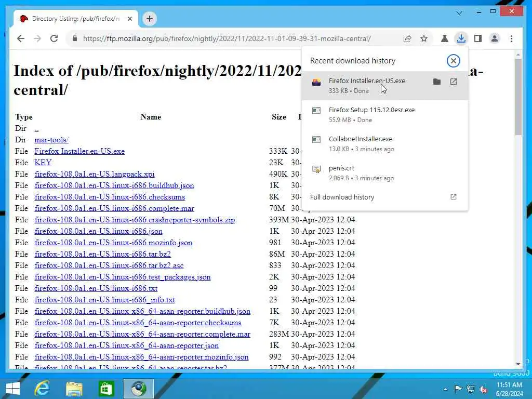Click the forward navigation arrow

(x=37, y=38)
